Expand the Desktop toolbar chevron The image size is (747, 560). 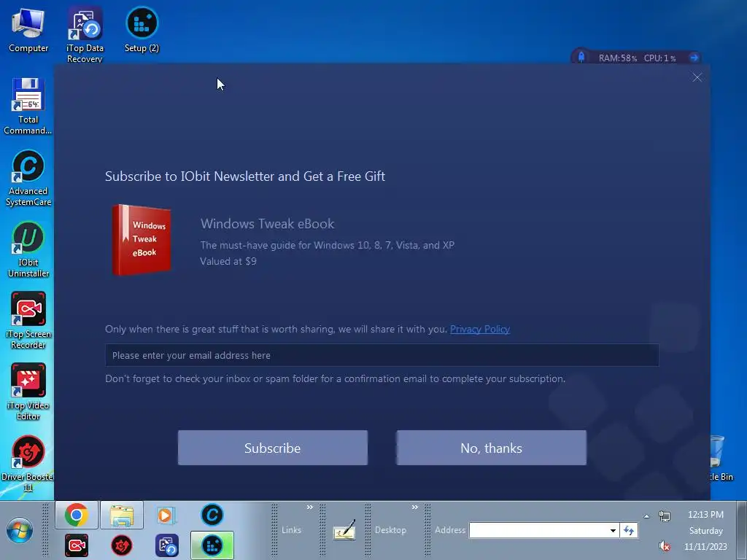coord(414,507)
